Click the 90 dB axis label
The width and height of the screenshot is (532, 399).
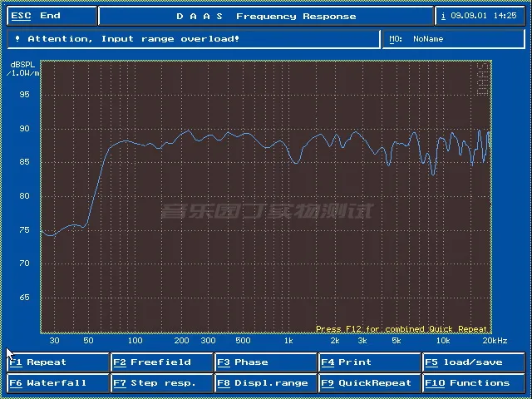[24, 129]
